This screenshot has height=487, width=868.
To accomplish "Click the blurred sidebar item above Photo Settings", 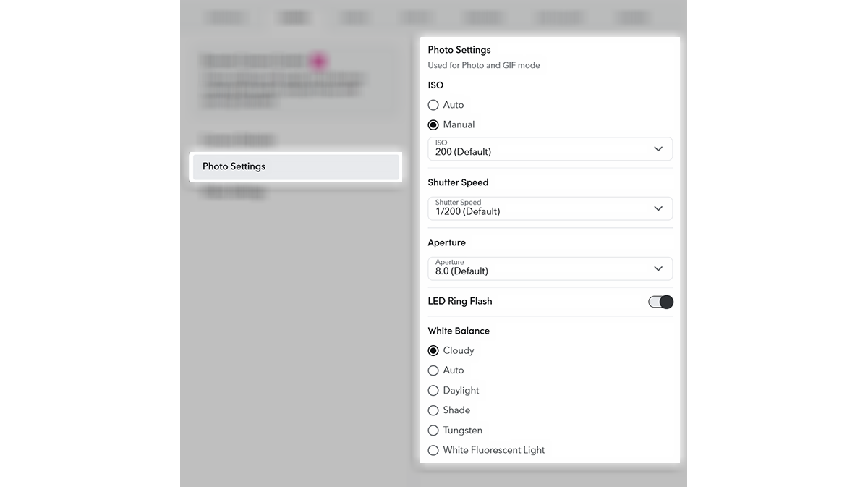I will (x=238, y=140).
